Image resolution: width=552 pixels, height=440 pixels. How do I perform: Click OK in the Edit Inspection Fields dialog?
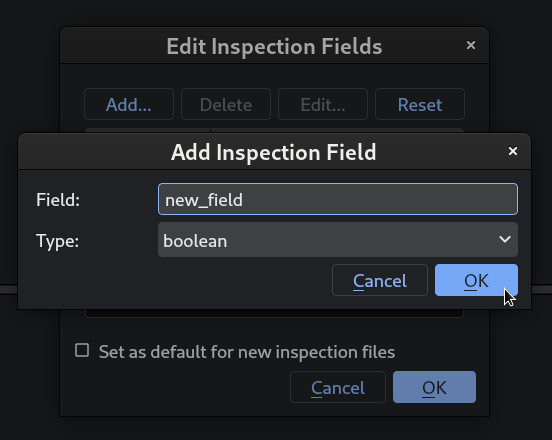coord(434,387)
